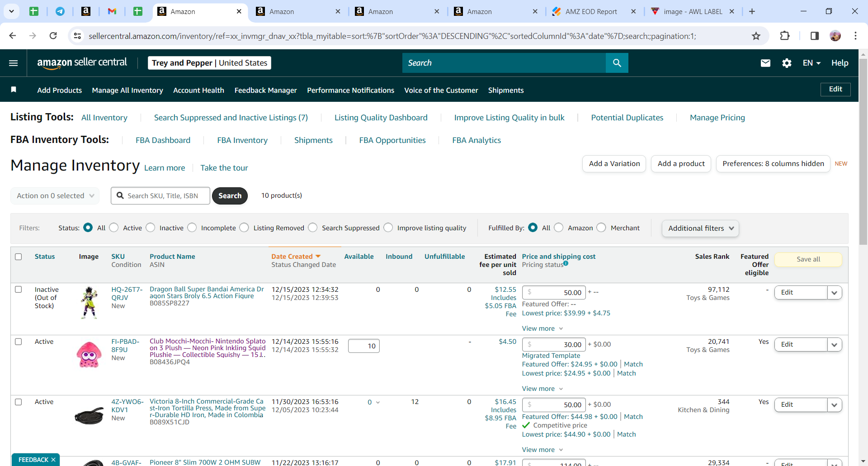This screenshot has width=868, height=466.
Task: Click the amazon seller central logo
Action: [x=82, y=63]
